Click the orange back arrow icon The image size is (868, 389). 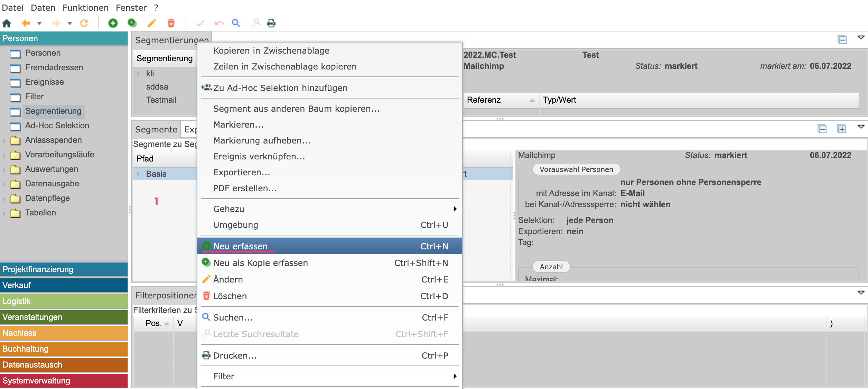click(x=26, y=24)
